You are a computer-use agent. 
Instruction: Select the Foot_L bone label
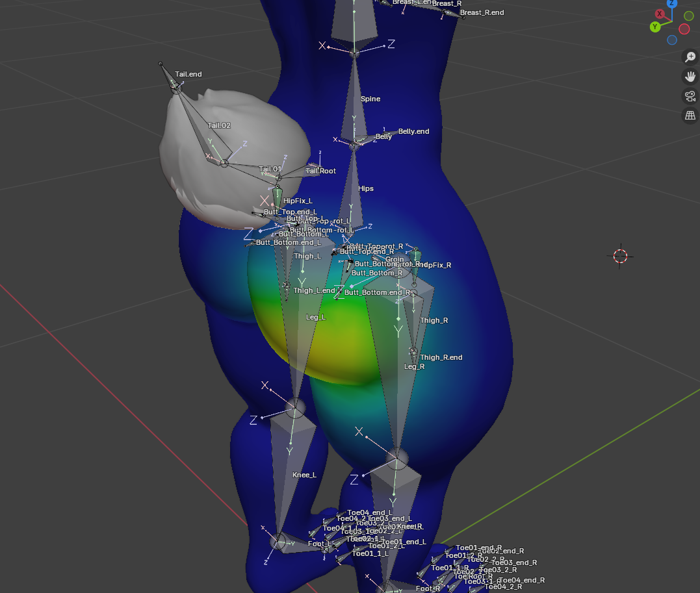point(319,544)
